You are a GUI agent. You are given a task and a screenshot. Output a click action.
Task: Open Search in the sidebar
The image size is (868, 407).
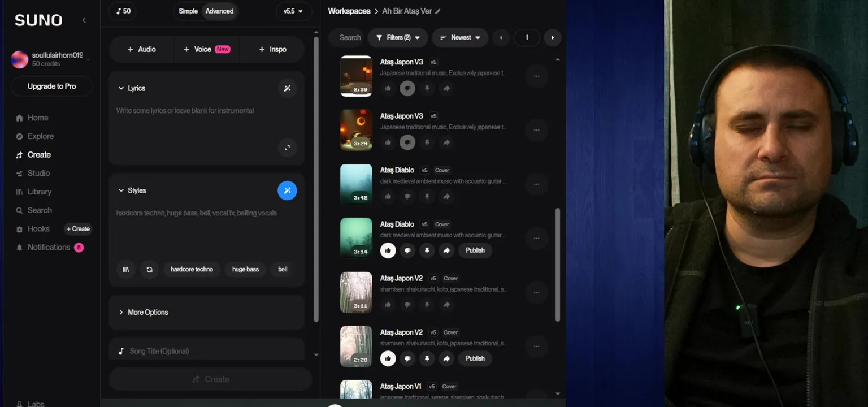point(34,210)
